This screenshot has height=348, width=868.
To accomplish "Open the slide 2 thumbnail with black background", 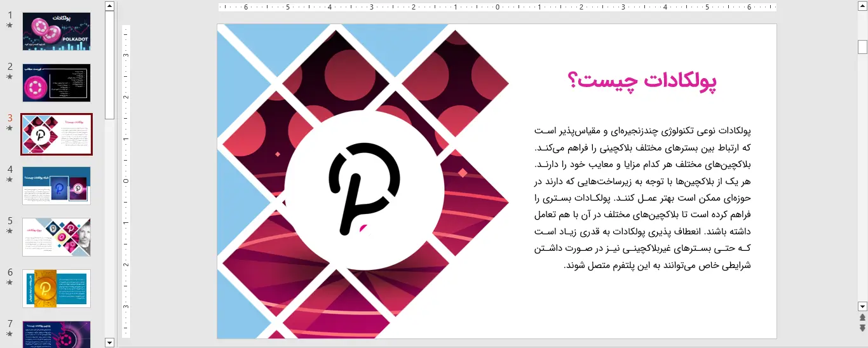I will point(57,83).
